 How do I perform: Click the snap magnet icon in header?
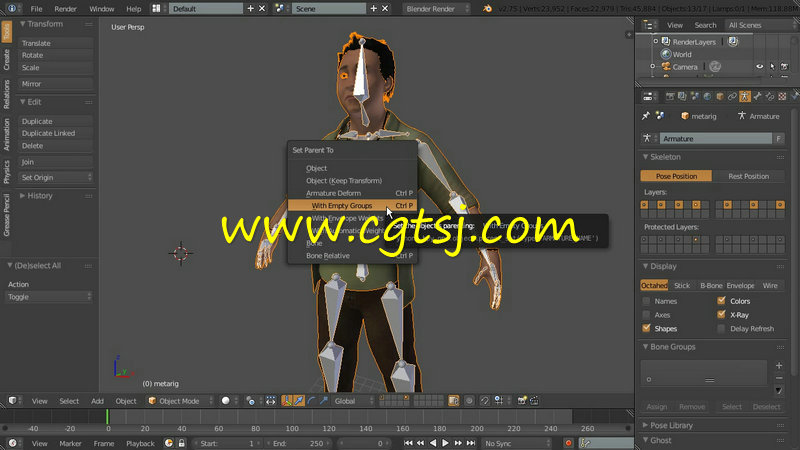(485, 401)
